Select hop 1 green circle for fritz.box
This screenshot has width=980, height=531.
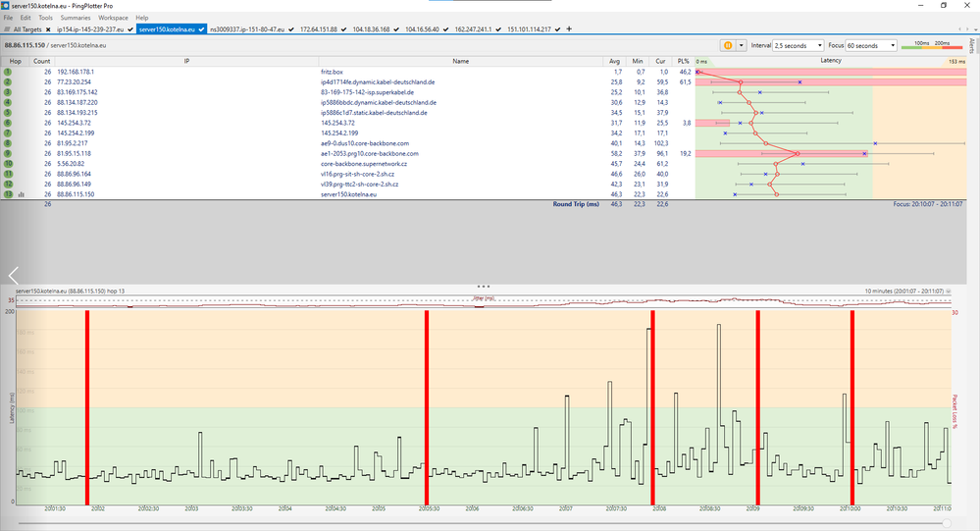click(8, 72)
